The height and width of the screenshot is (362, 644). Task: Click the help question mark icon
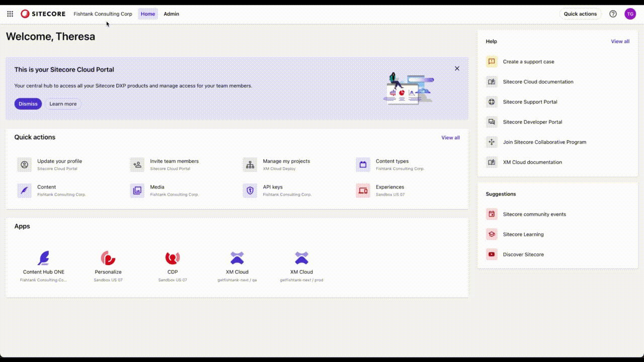click(613, 14)
